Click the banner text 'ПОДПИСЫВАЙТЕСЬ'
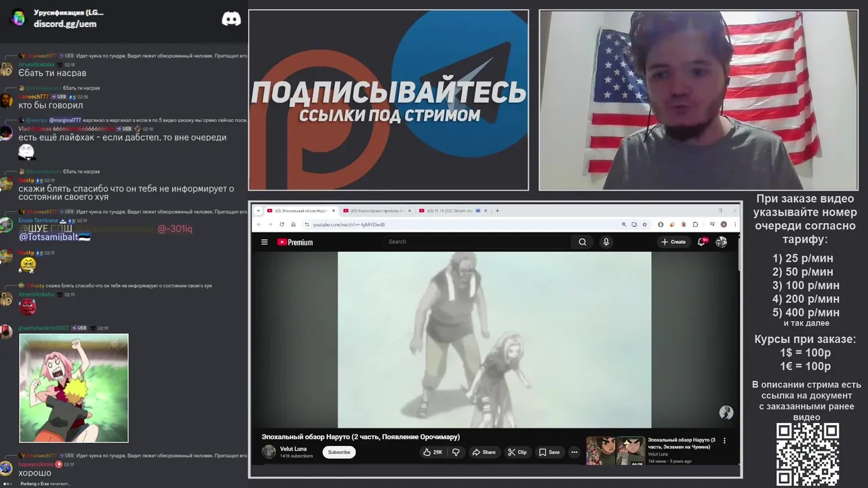868x488 pixels. click(x=389, y=92)
